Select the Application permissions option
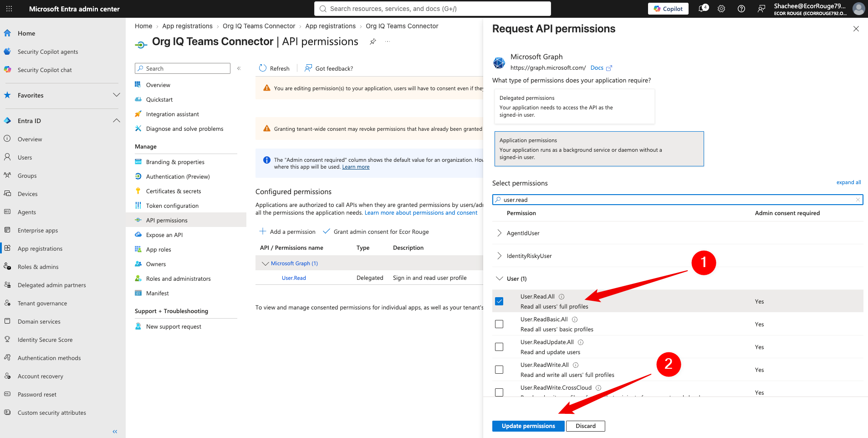Viewport: 868px width, 438px height. [599, 149]
